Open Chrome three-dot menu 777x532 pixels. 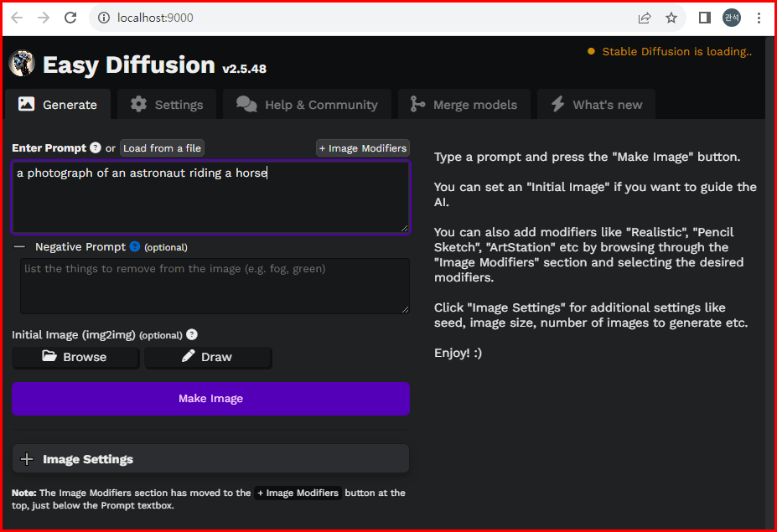pos(759,18)
